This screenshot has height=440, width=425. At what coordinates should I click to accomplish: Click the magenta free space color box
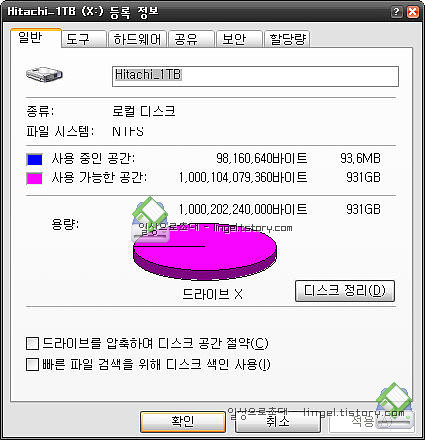point(34,178)
